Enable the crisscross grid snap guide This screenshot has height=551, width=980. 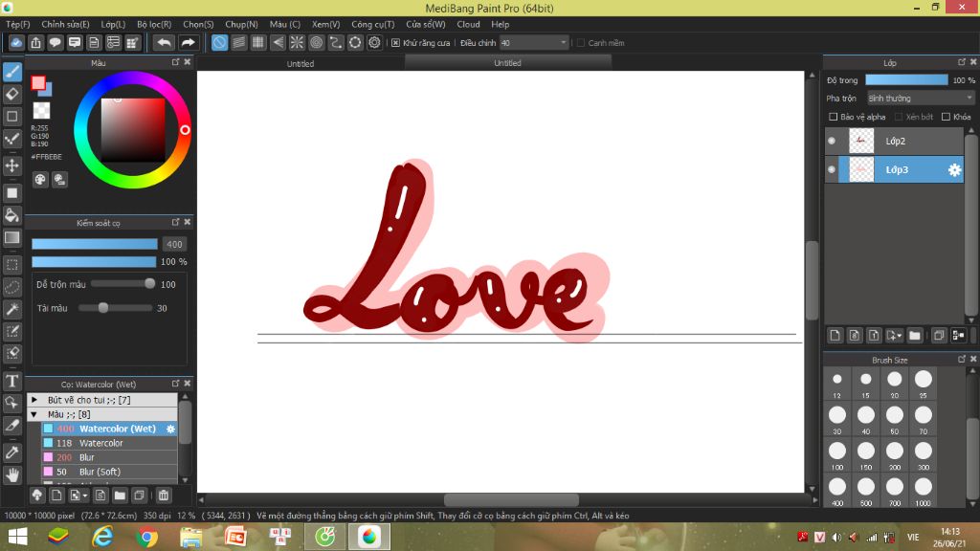click(258, 42)
